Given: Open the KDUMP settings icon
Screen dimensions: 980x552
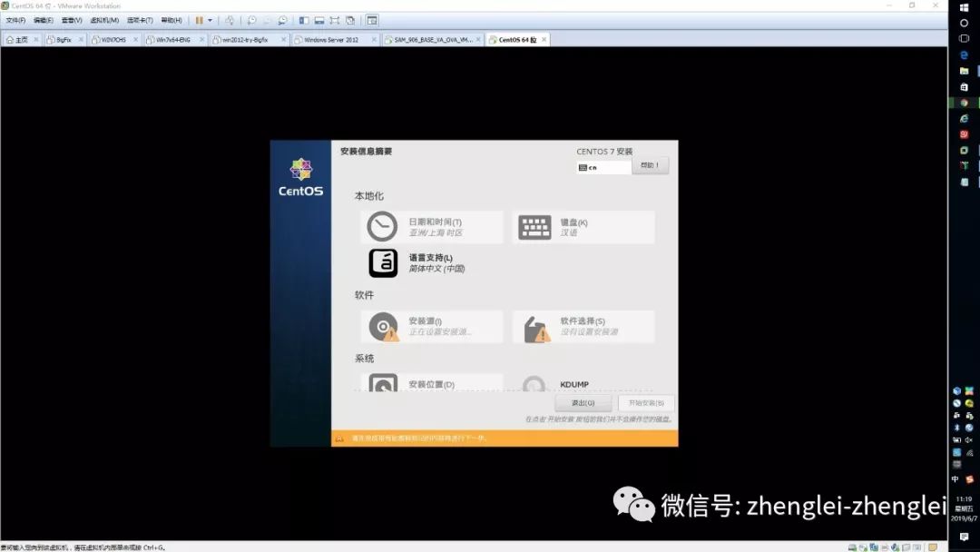Looking at the screenshot, I should point(534,384).
